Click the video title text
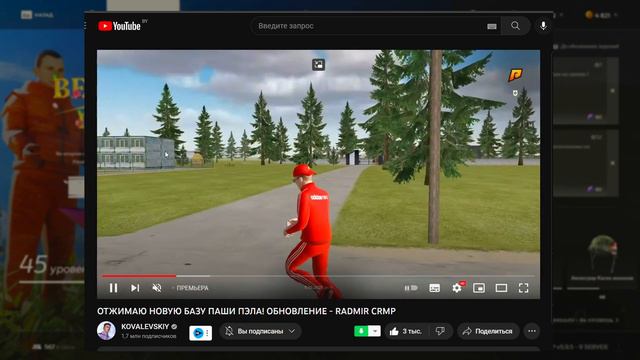This screenshot has width=640, height=360. (246, 311)
